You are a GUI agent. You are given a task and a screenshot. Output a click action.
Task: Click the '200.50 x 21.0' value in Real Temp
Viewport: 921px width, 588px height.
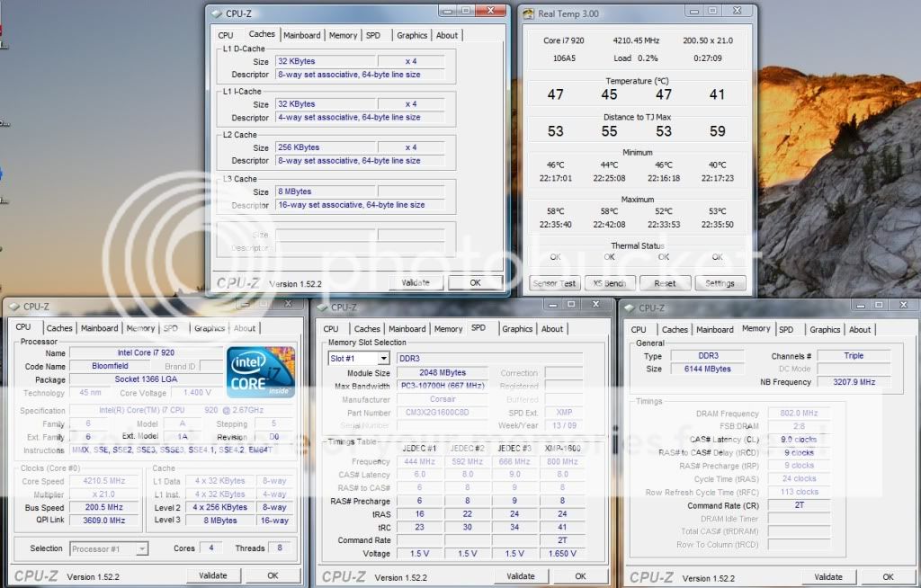pos(708,40)
